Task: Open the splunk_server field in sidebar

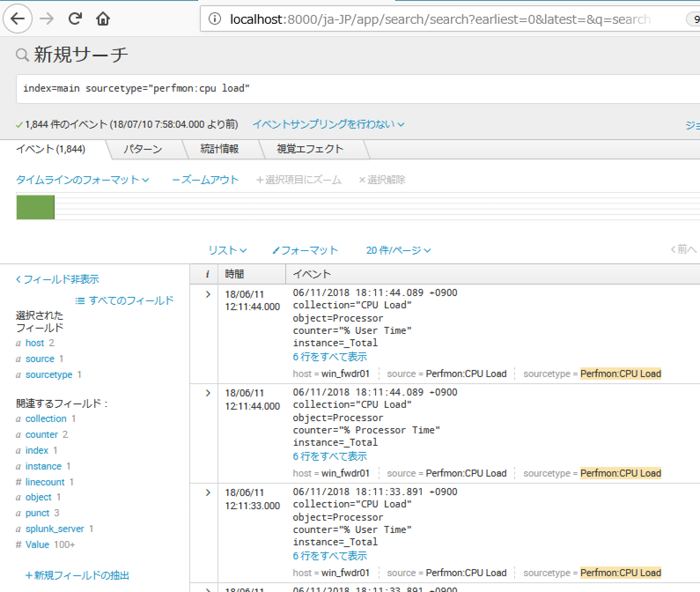Action: (55, 529)
